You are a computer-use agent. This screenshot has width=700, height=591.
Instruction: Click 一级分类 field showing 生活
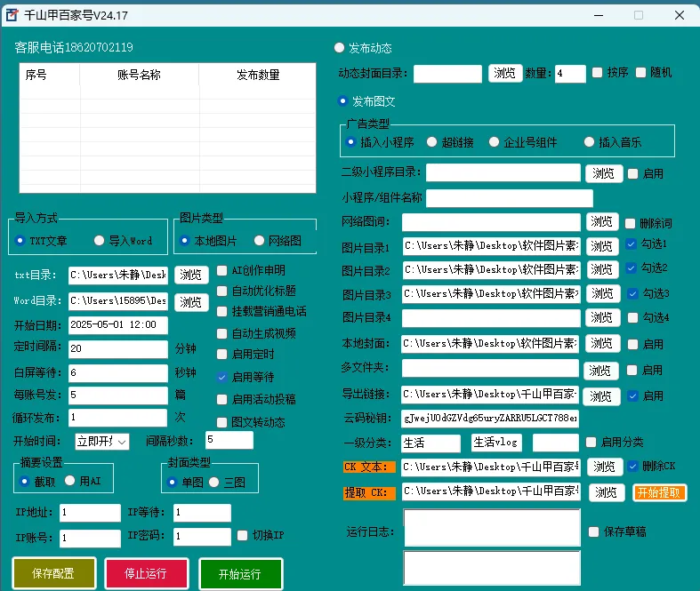pyautogui.click(x=430, y=443)
